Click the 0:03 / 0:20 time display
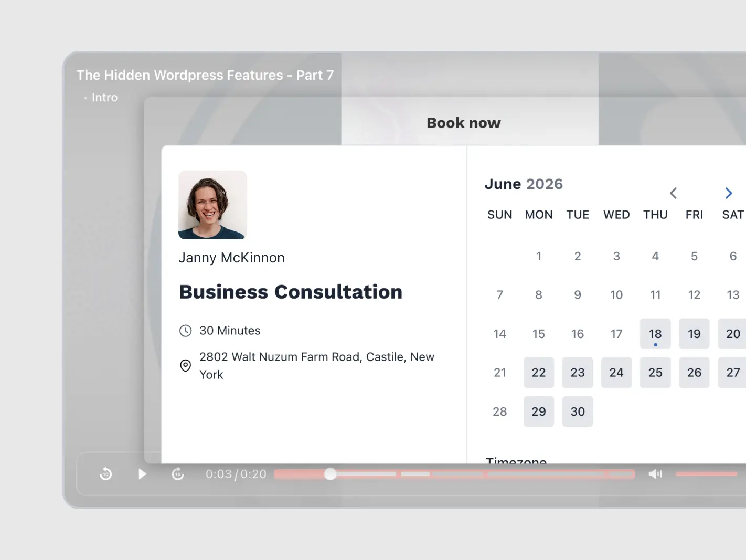Screen dimensions: 746x560 click(236, 474)
